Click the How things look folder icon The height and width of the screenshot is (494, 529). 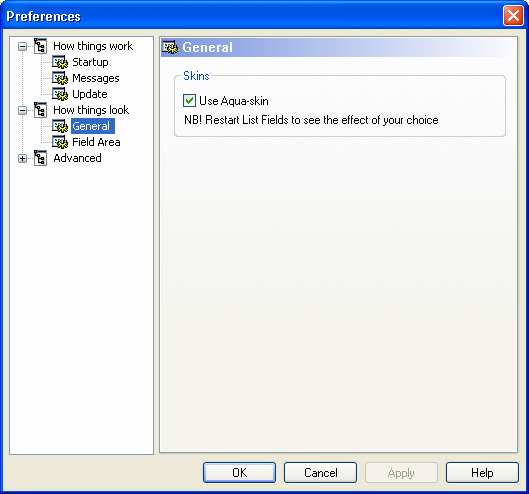point(40,110)
